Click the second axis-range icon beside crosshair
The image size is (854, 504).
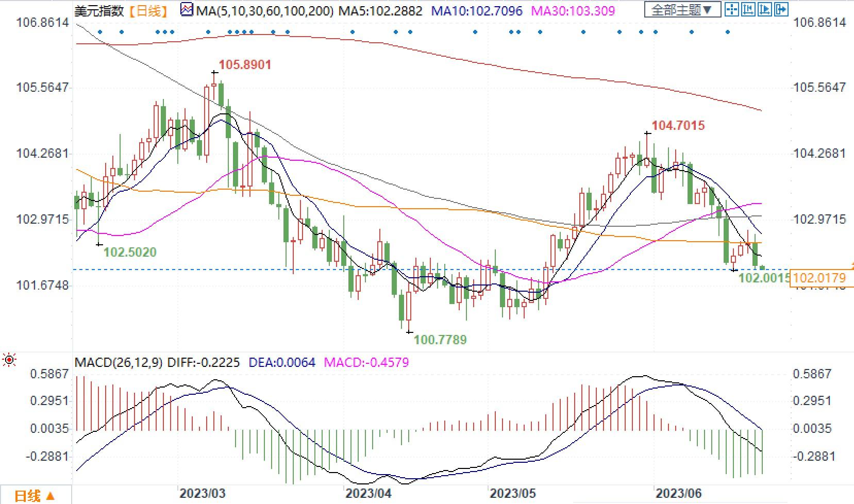click(748, 9)
